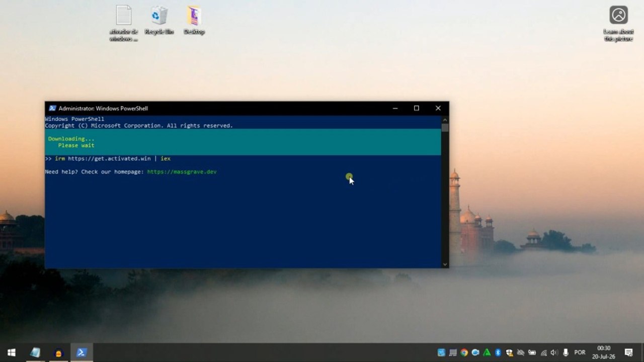This screenshot has width=644, height=362.
Task: Open Windows Security shield tray icon
Action: click(510, 352)
